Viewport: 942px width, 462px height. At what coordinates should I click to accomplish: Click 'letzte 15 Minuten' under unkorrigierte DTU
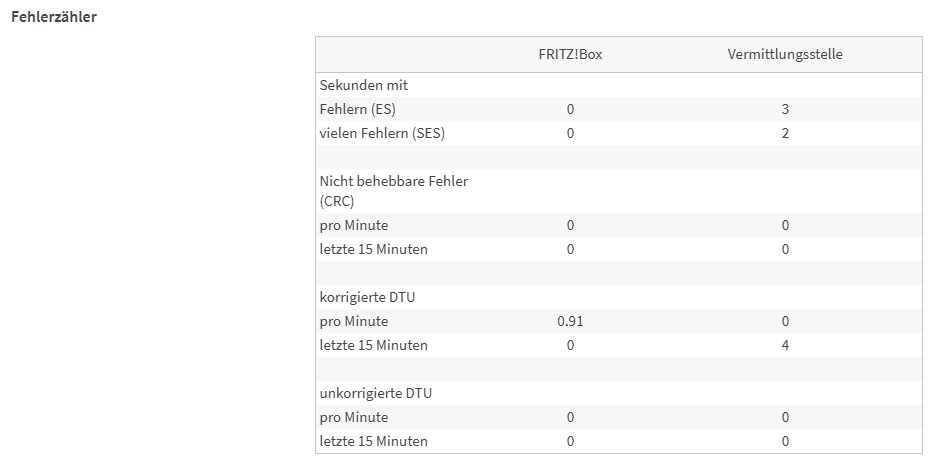pos(373,441)
